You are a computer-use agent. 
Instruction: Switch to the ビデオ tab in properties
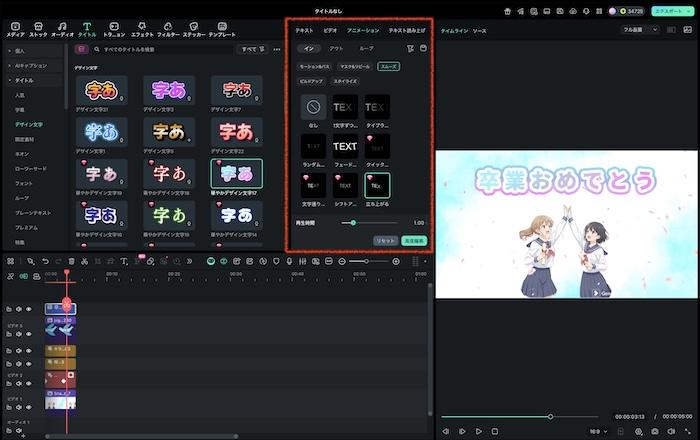coord(330,31)
